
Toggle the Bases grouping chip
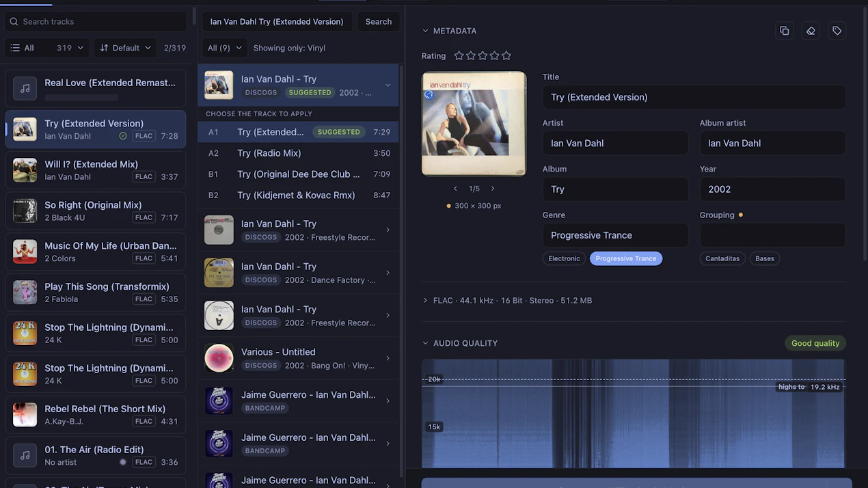[765, 258]
